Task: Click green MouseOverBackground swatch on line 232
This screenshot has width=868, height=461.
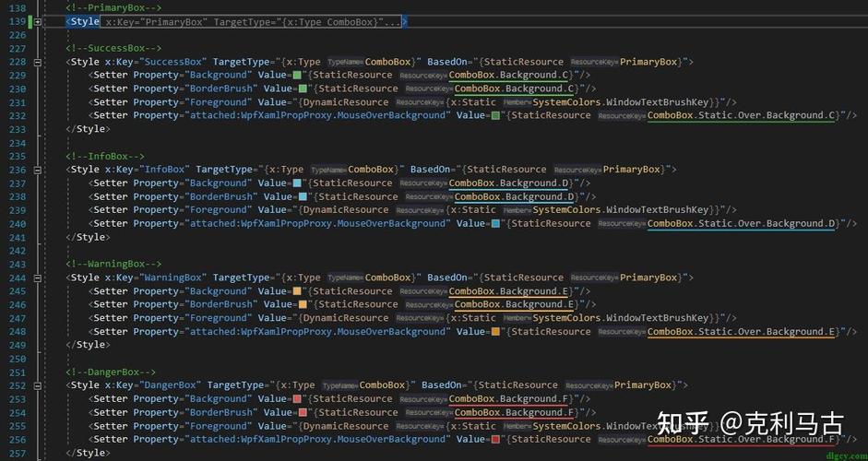Action: [495, 115]
